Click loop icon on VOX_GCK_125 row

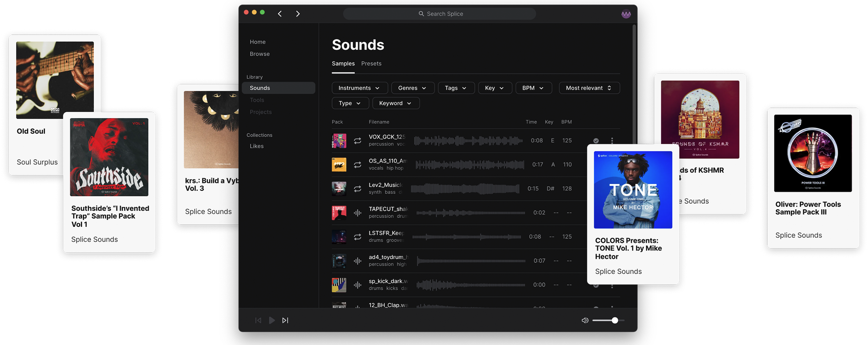pyautogui.click(x=357, y=140)
